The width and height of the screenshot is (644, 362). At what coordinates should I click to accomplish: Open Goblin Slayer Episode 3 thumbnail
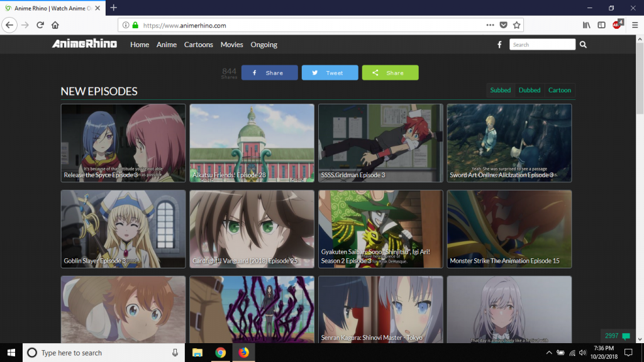click(123, 229)
